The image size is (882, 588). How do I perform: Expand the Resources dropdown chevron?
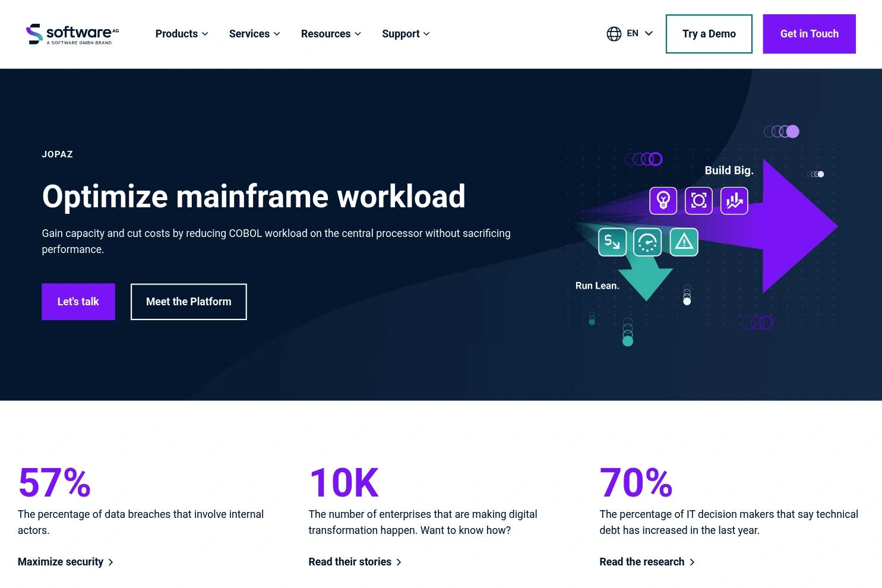(358, 34)
